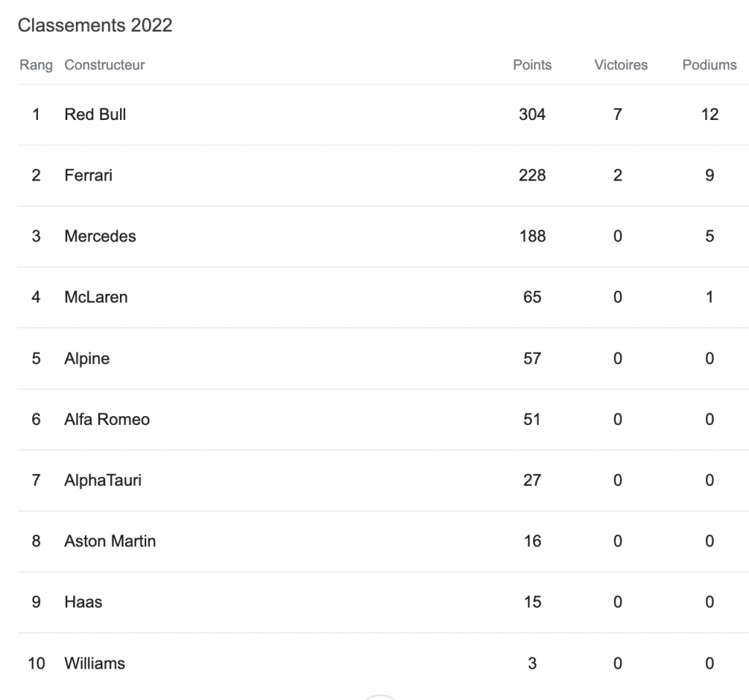Click the Points column header
The height and width of the screenshot is (700, 749).
pos(532,65)
